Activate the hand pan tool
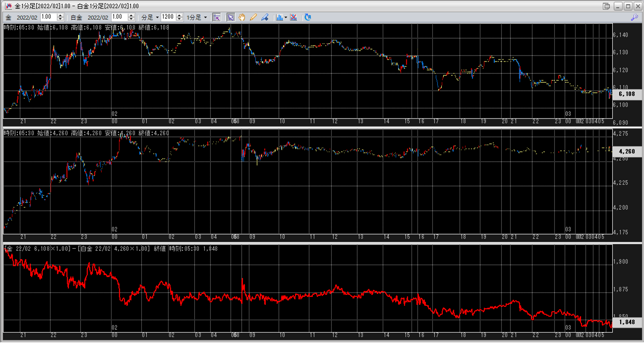The height and width of the screenshot is (343, 644). 242,17
